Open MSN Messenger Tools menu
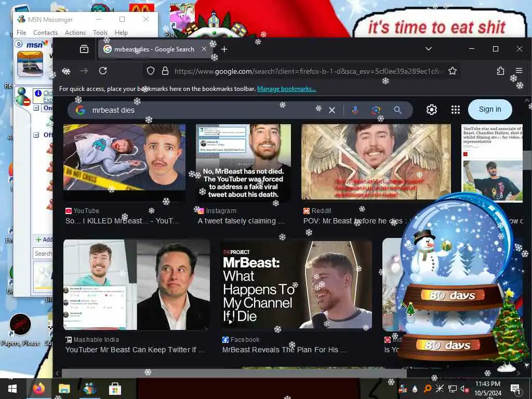 pos(100,33)
